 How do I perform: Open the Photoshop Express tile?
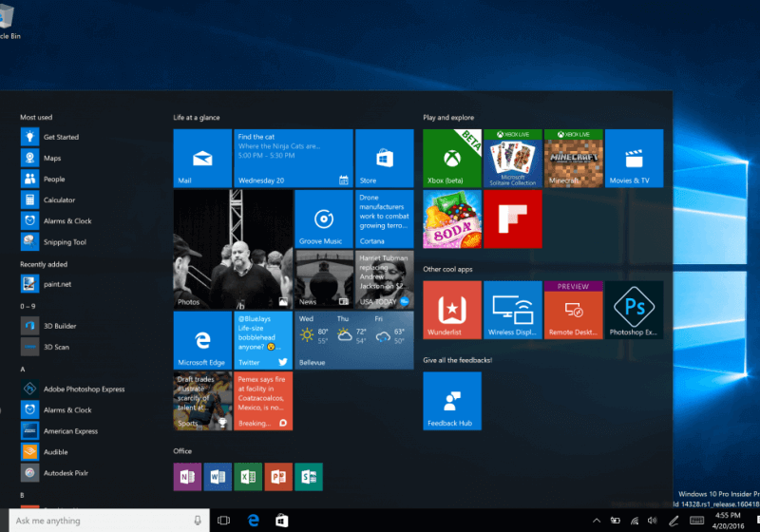[634, 310]
